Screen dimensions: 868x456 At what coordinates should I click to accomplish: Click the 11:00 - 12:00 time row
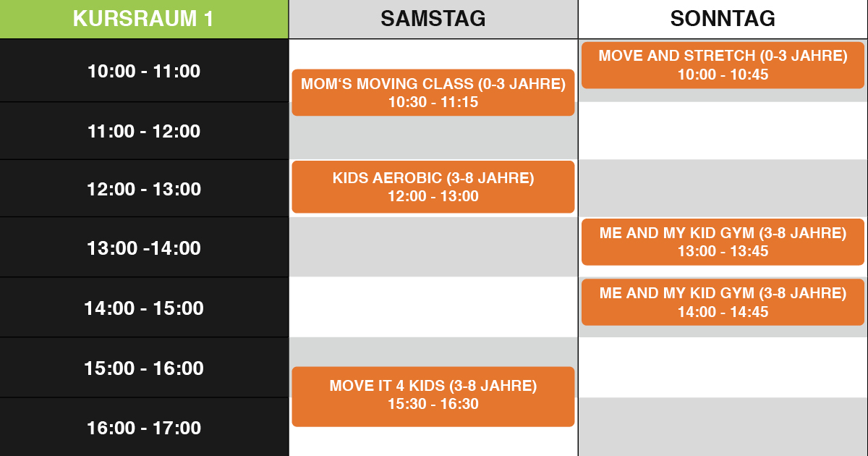[x=144, y=131]
